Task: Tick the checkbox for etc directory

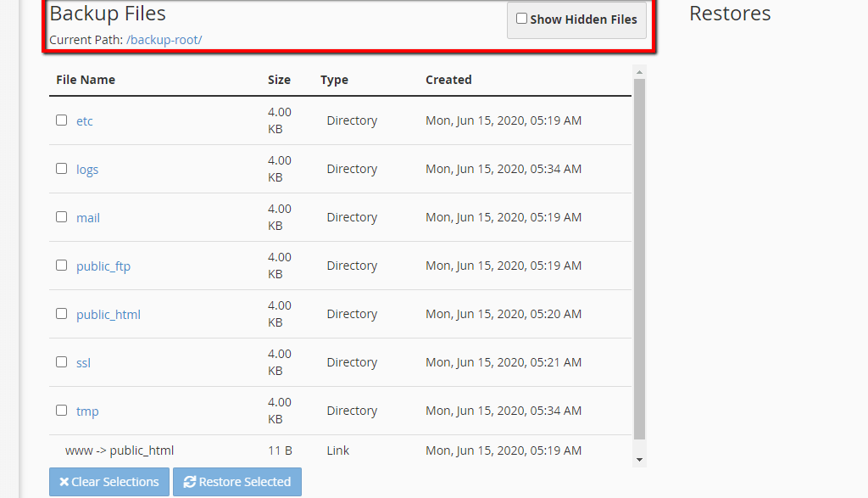Action: [61, 120]
